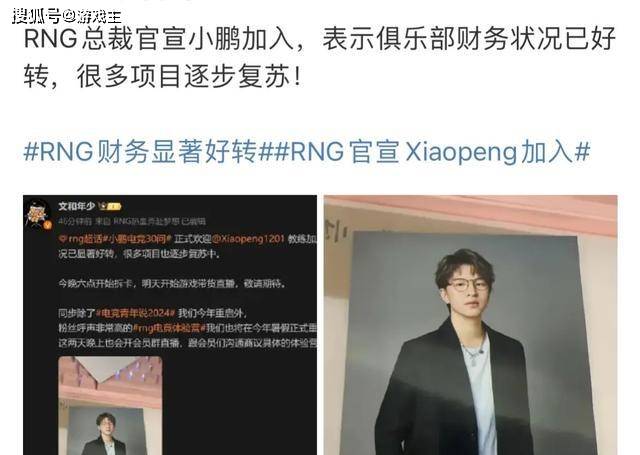Open the small embedded photo in the screenshot
Screen dimensions: 640x455
(110, 406)
